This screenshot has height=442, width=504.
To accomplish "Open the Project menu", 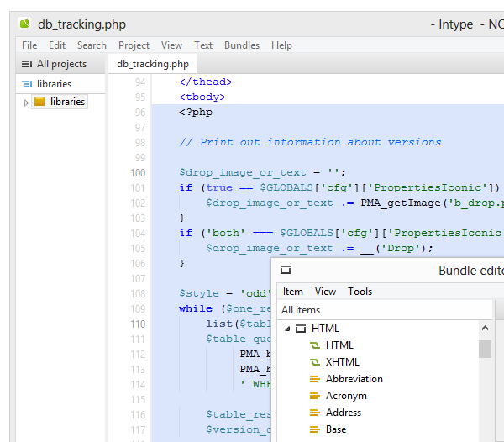I will [x=134, y=45].
